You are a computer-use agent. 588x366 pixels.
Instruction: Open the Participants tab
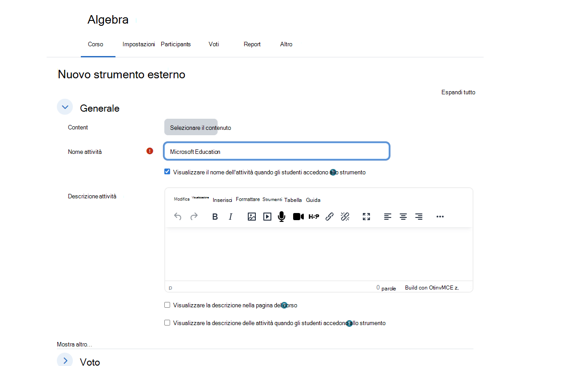176,44
